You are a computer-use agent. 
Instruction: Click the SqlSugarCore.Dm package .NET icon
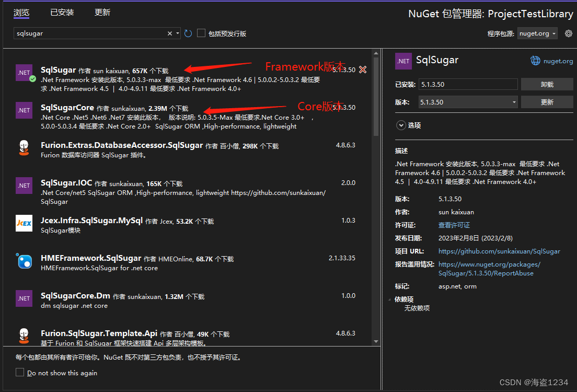pos(24,298)
